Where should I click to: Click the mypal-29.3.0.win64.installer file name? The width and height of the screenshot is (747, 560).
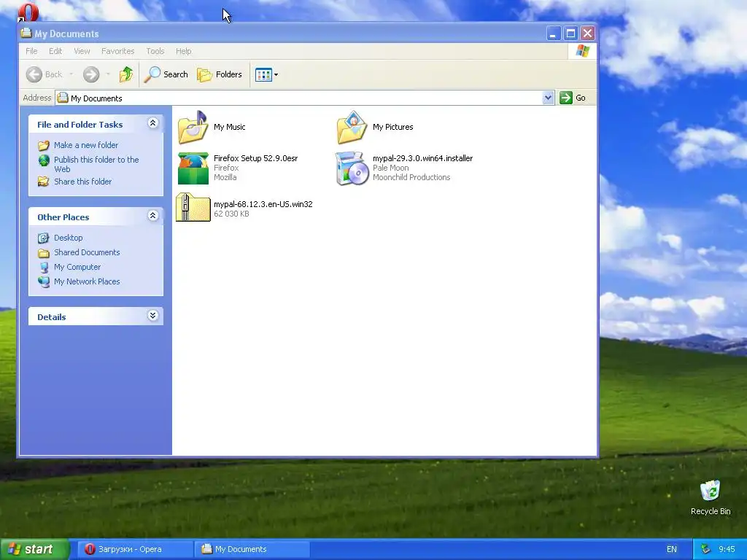pos(422,158)
